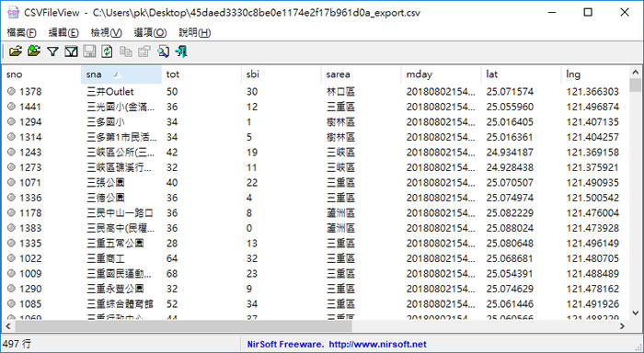Image resolution: width=644 pixels, height=353 pixels.
Task: Sort by the sarea column header
Action: coord(362,74)
